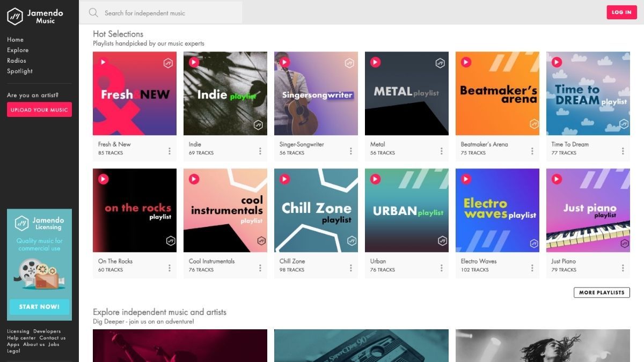The height and width of the screenshot is (362, 644).
Task: Open Spotlight in sidebar
Action: coord(20,71)
